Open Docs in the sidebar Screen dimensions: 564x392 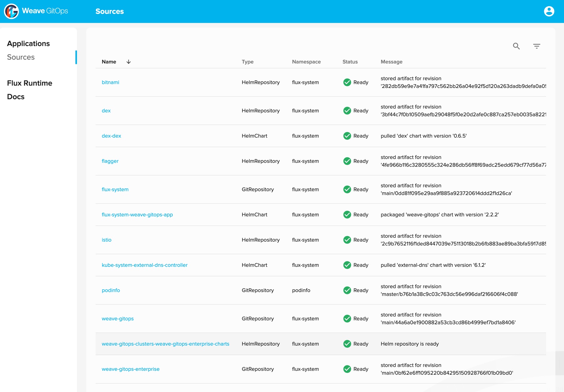[x=16, y=97]
